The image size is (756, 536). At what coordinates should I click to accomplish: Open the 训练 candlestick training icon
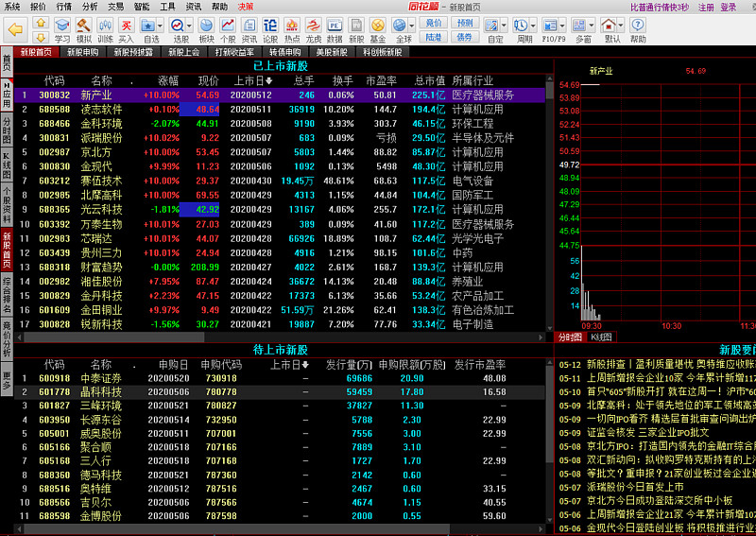tap(105, 30)
